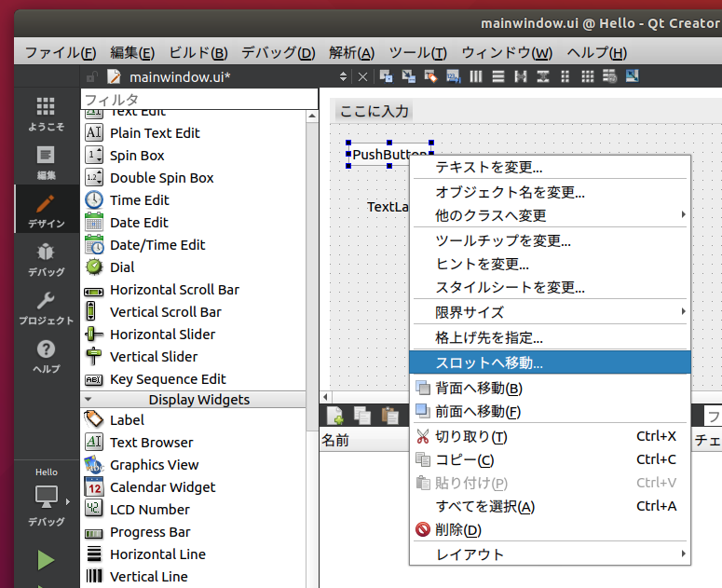
Task: Select スタイルシートを変更... menu entry
Action: (510, 287)
